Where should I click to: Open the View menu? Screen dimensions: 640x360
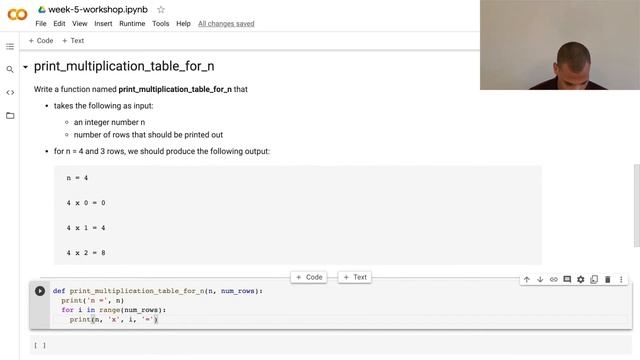pos(80,24)
